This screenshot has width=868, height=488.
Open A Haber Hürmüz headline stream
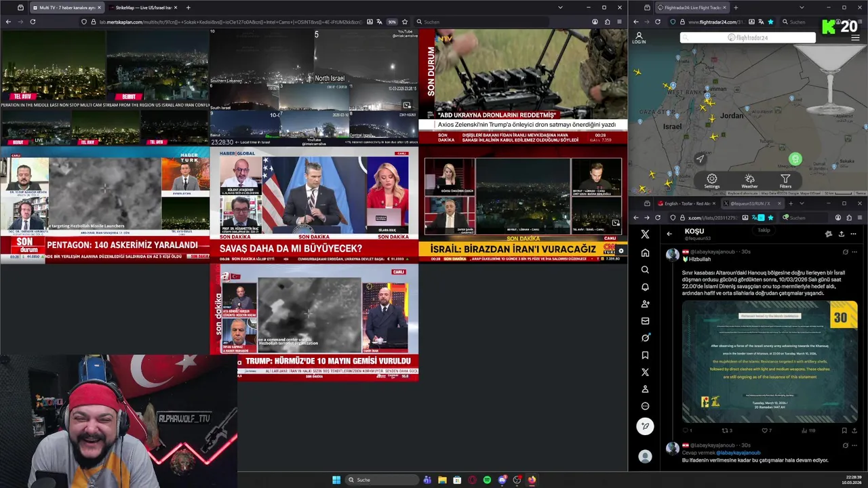[x=313, y=322]
